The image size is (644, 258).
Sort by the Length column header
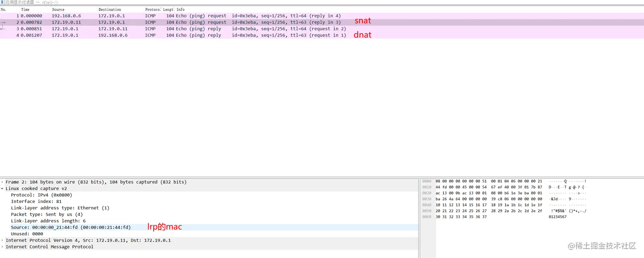[x=168, y=9]
